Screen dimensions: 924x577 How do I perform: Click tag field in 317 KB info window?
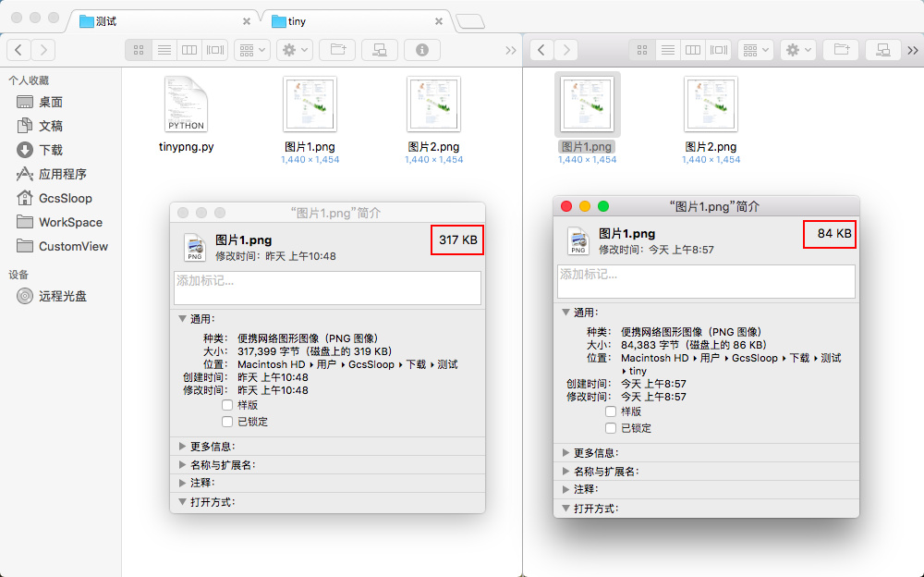(x=328, y=288)
